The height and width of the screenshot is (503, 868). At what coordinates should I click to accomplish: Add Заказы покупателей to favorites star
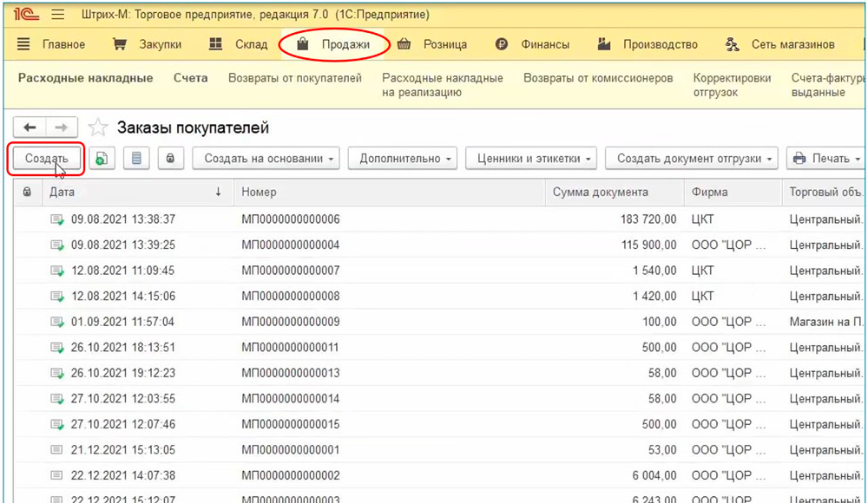(x=99, y=128)
